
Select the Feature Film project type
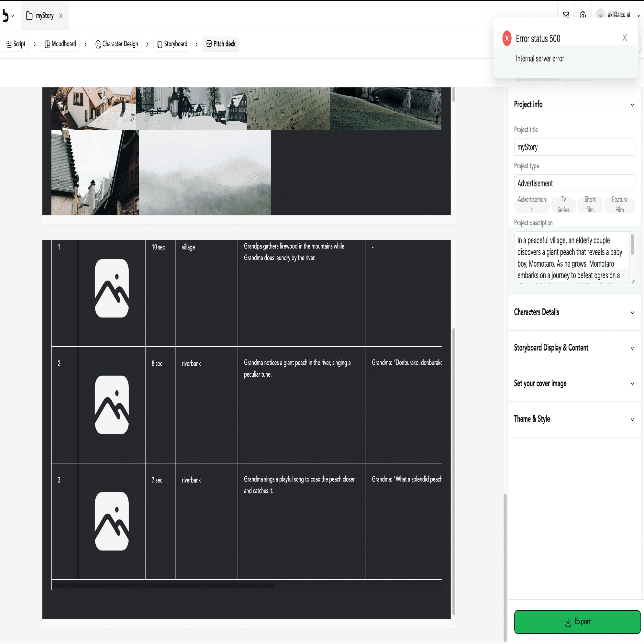619,205
